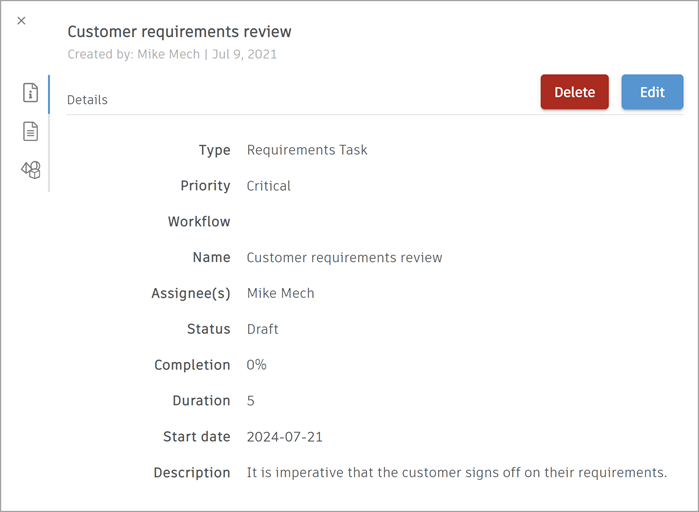Open the document page icon in sidebar
Image resolution: width=699 pixels, height=512 pixels.
click(x=31, y=131)
